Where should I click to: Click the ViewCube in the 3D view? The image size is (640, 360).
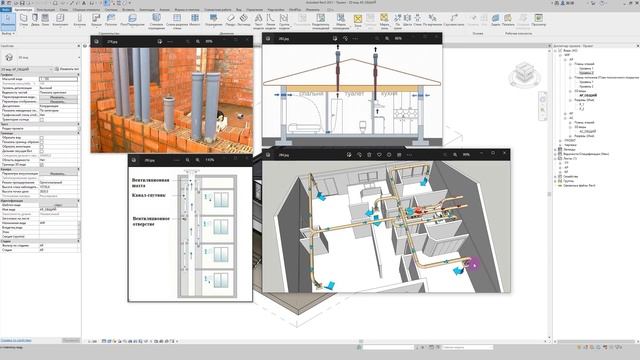pos(524,74)
